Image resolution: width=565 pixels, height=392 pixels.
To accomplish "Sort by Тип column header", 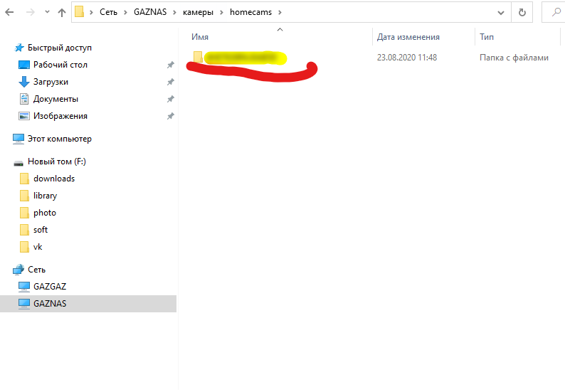I will click(x=487, y=37).
